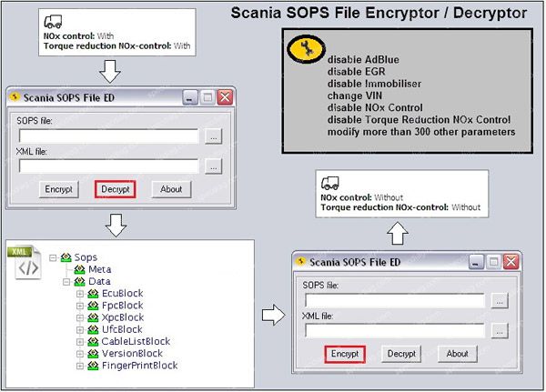
Task: Click the truck icon above 'NOx control: With'
Action: coord(53,23)
